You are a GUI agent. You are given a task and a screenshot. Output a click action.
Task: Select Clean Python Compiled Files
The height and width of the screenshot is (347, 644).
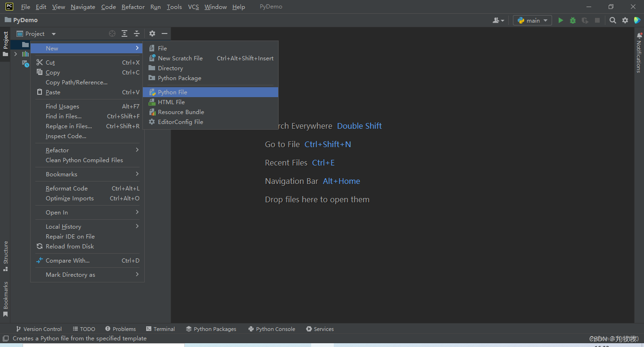(87, 160)
